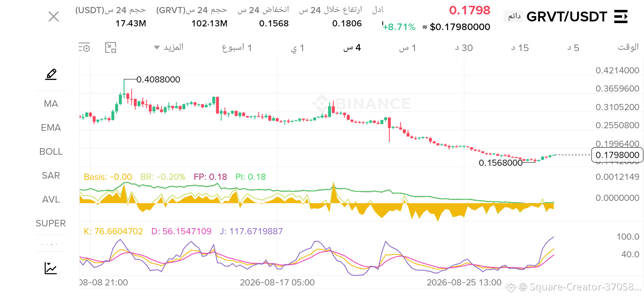Select the 15 د interval tab
Screen dimensions: 644x297
coord(520,48)
